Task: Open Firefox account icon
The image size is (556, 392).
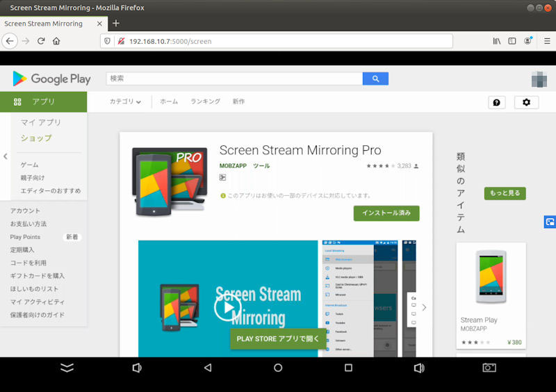Action: click(x=528, y=41)
